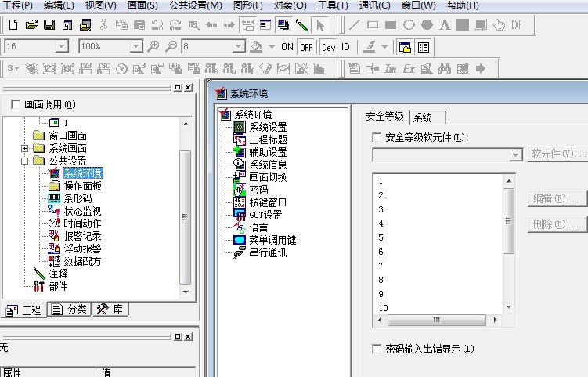Open the 100% zoom level dropdown
Viewport: 588px width, 377px height.
[x=135, y=47]
